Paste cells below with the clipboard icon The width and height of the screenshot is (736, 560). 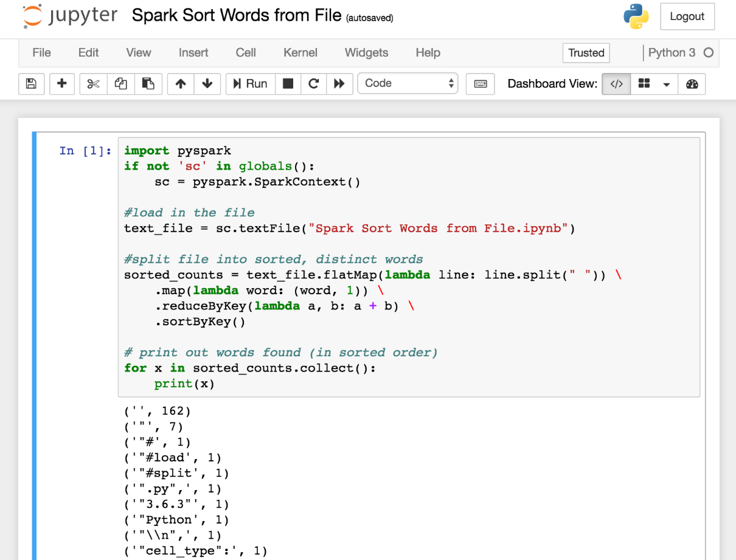tap(148, 84)
